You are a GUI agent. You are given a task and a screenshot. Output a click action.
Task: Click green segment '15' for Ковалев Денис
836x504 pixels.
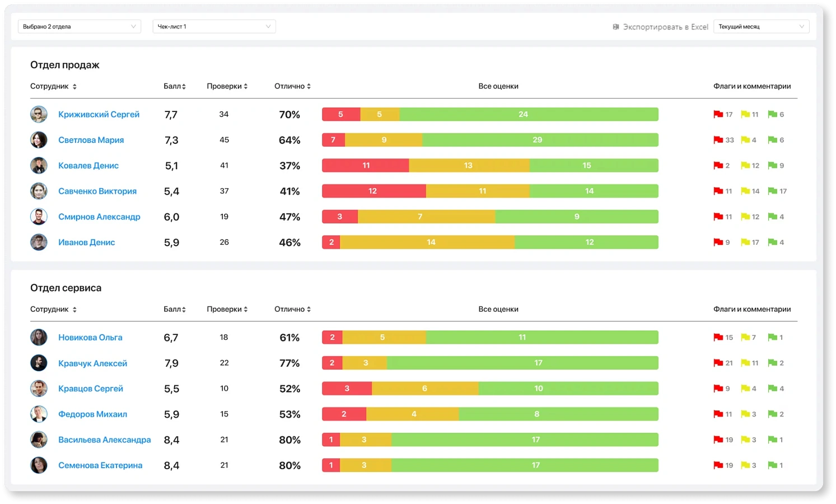pyautogui.click(x=594, y=166)
